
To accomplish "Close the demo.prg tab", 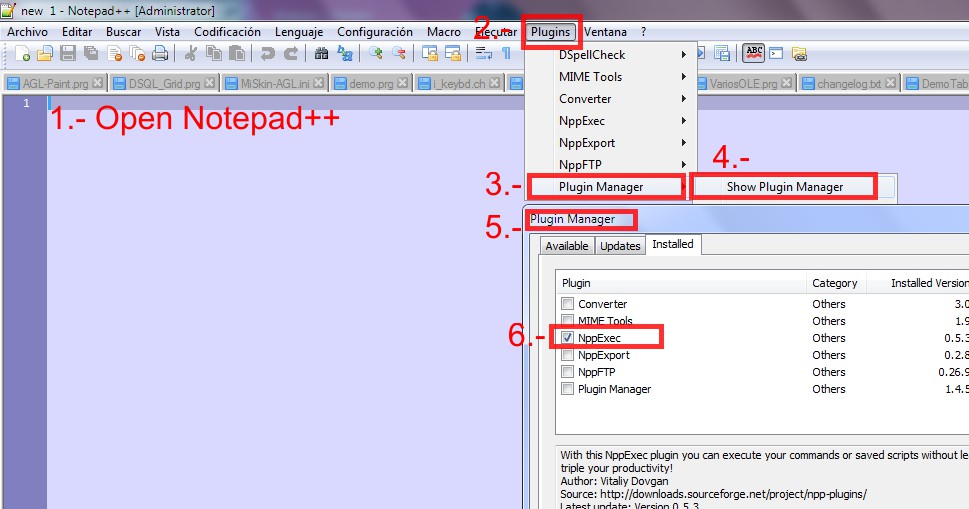I will (x=402, y=82).
